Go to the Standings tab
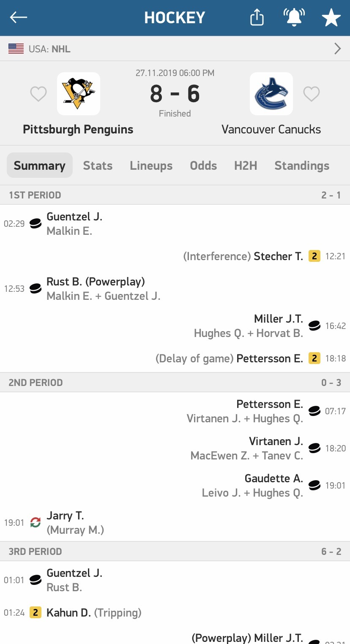350x644 pixels. tap(302, 166)
